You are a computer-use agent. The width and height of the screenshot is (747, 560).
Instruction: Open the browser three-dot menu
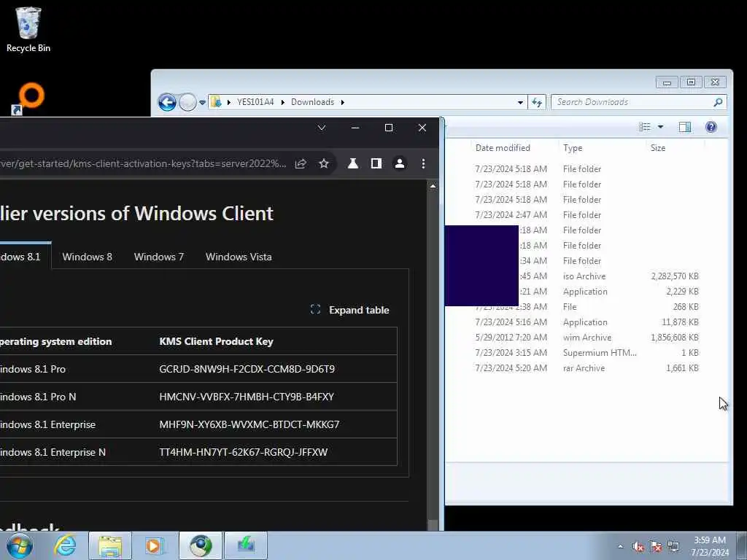(x=423, y=163)
